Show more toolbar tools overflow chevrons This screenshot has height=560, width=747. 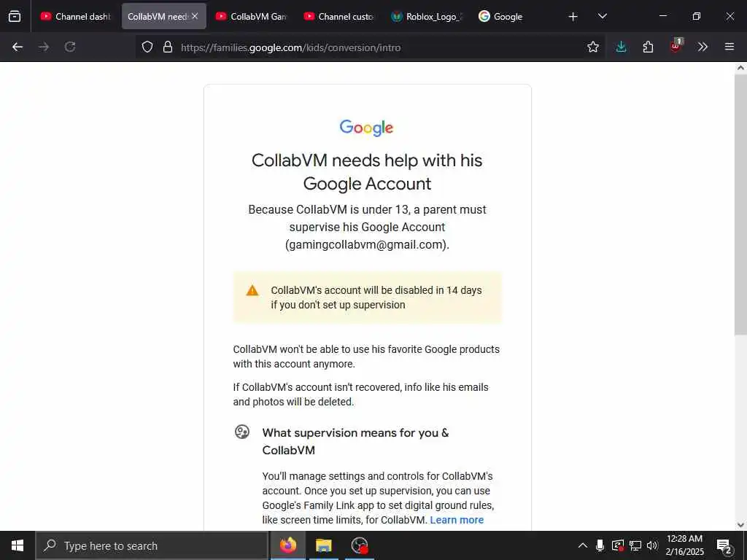(703, 47)
